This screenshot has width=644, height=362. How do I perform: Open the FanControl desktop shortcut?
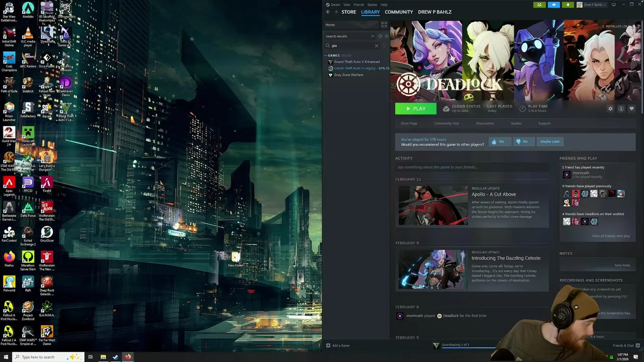coord(9,234)
